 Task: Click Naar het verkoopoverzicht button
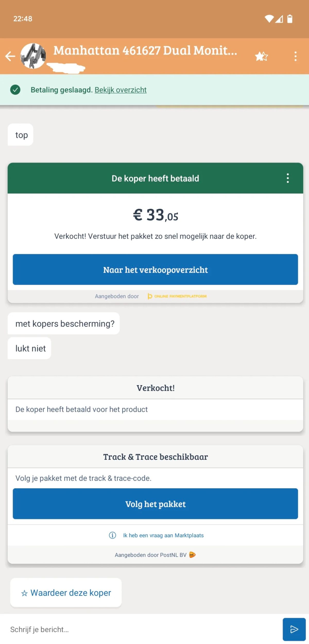tap(155, 269)
